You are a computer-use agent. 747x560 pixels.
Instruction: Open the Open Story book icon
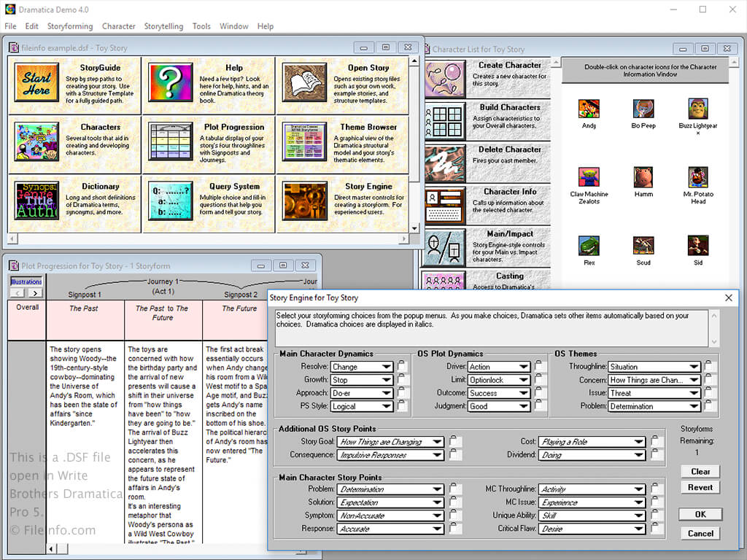click(304, 83)
